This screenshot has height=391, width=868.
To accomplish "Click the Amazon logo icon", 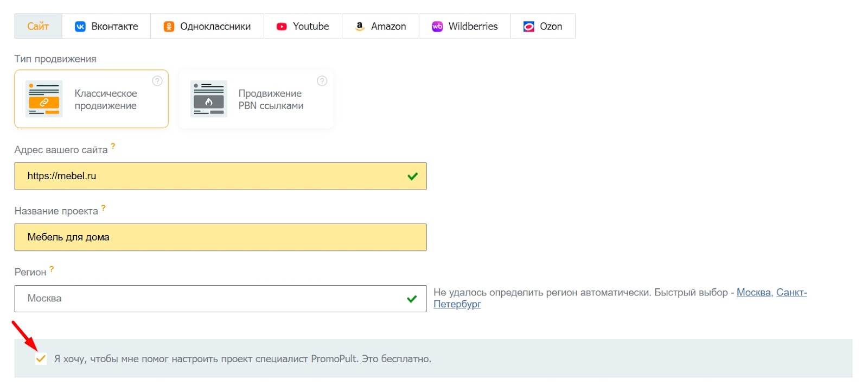I will coord(359,26).
